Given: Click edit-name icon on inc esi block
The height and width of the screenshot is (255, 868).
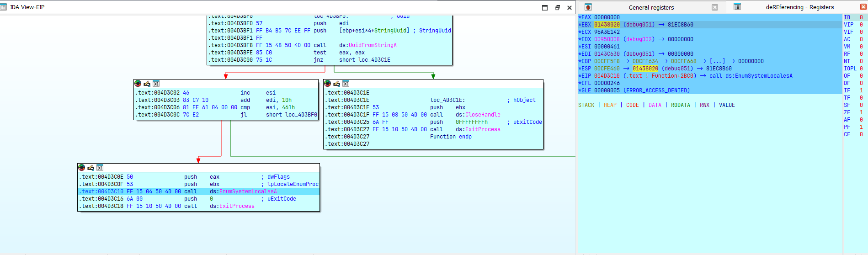Looking at the screenshot, I should (147, 84).
